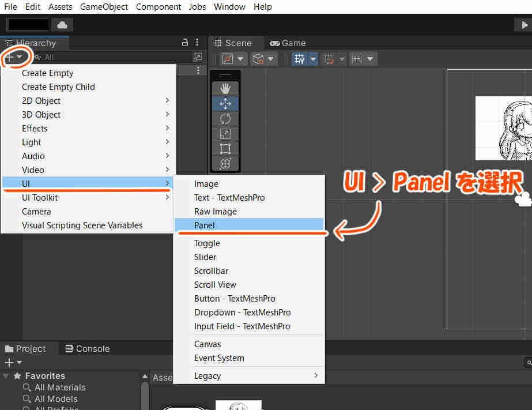Collapse the Favorites tree section
Viewport: 532px width, 410px height.
[6, 376]
